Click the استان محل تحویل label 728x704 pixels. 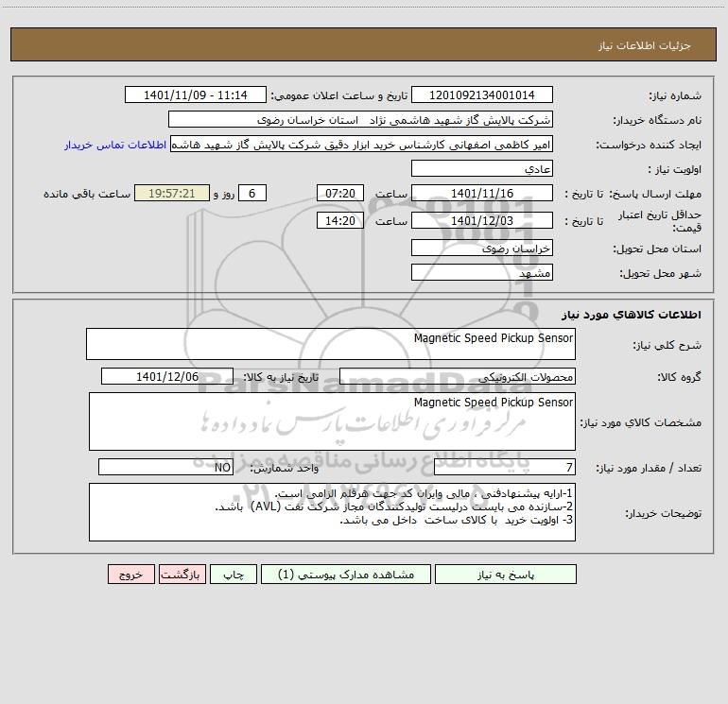click(657, 249)
